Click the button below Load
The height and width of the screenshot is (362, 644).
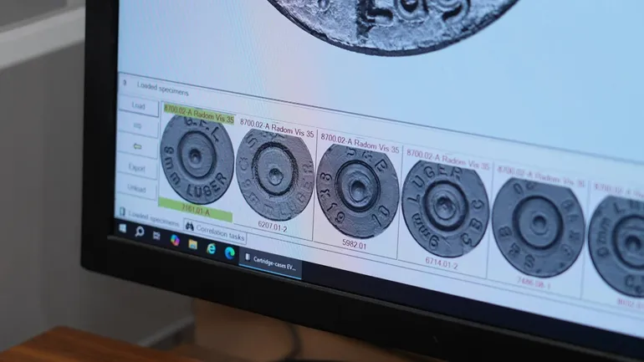point(137,125)
